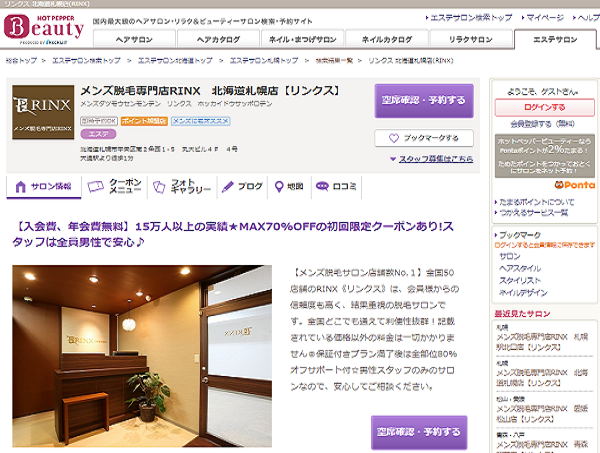This screenshot has width=600, height=453.
Task: Open recently viewed 北海道札幌店 salon
Action: tap(542, 378)
